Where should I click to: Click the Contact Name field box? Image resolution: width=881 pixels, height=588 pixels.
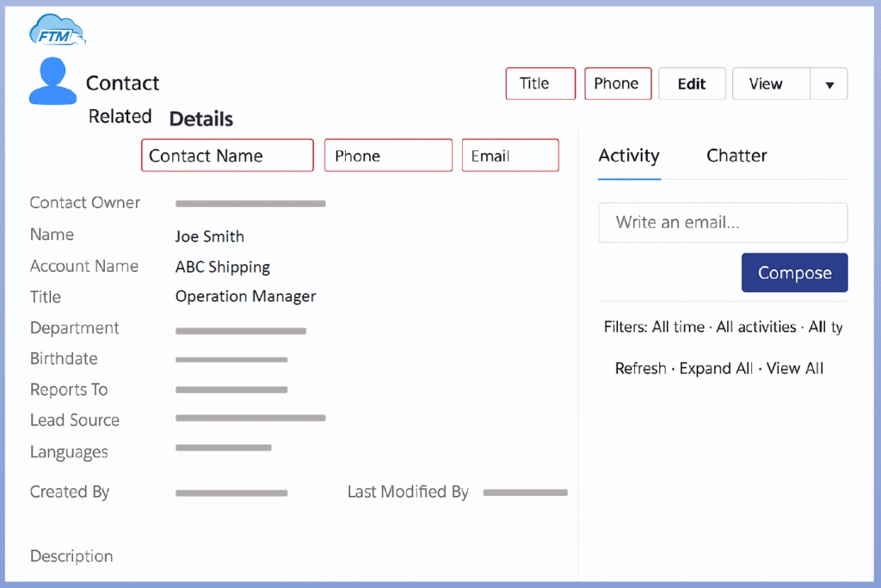coord(227,156)
